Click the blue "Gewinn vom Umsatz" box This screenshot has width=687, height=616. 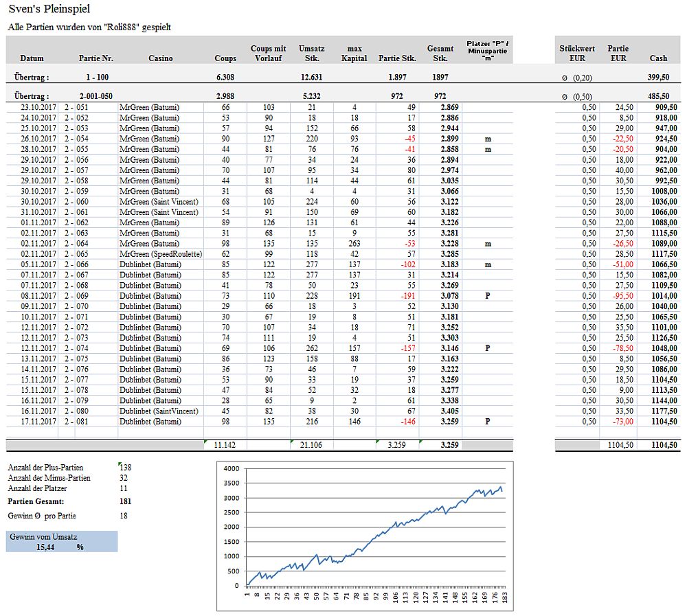62,541
